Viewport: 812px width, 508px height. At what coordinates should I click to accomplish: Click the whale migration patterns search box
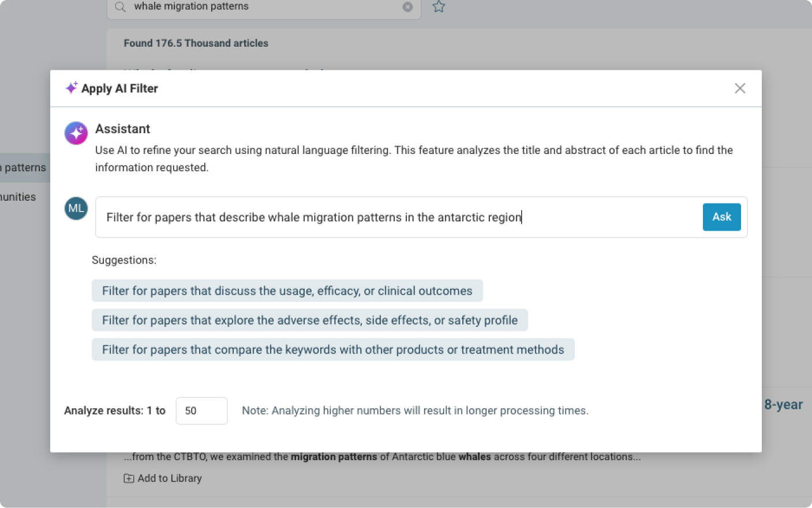(x=260, y=7)
